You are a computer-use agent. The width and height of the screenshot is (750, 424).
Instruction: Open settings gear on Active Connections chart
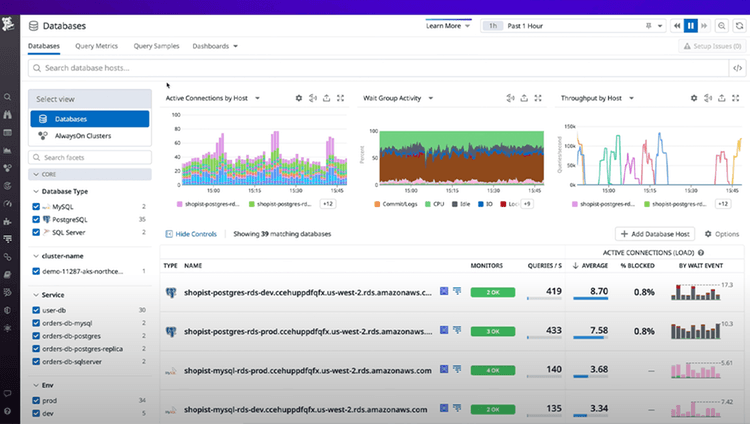299,98
